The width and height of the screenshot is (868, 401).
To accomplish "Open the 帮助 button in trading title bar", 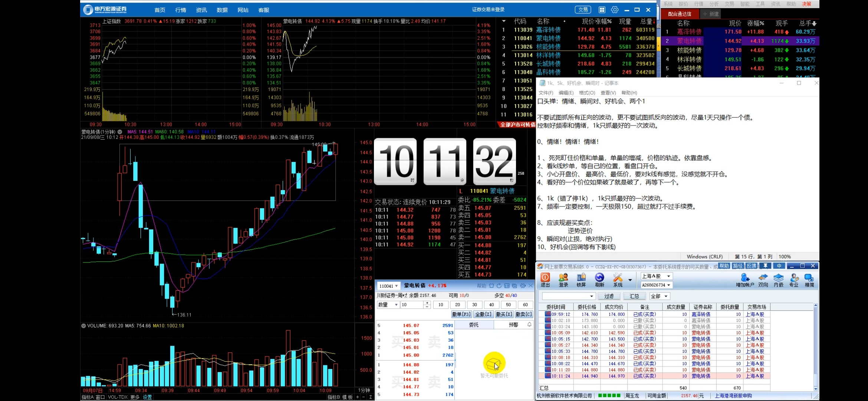I will point(724,266).
